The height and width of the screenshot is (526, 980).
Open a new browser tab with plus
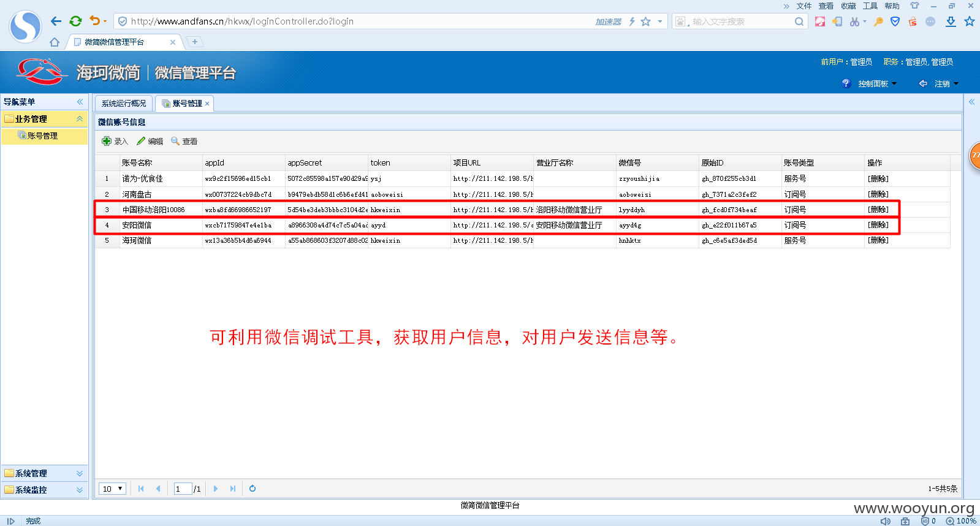coord(195,42)
